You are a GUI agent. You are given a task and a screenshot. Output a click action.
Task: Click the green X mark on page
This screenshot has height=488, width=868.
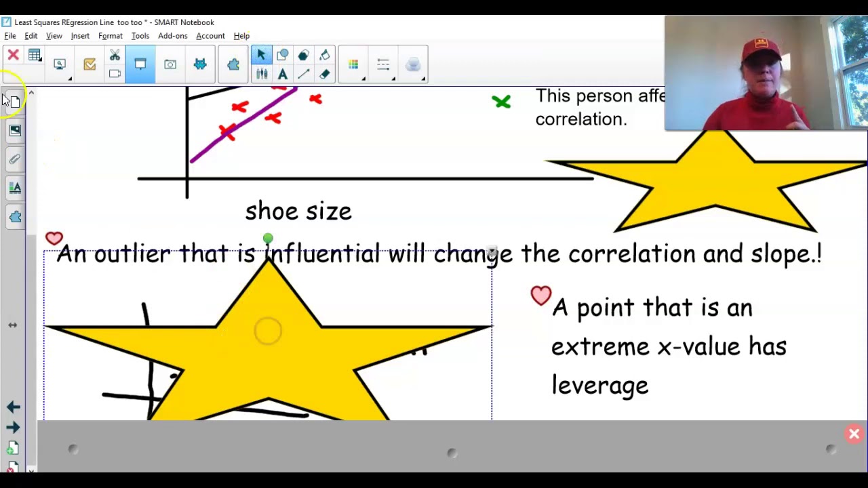(x=501, y=102)
